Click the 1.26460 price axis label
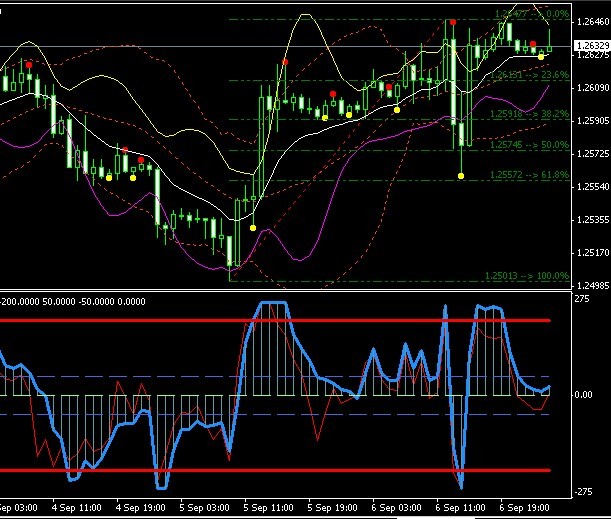The width and height of the screenshot is (611, 519). tap(593, 21)
